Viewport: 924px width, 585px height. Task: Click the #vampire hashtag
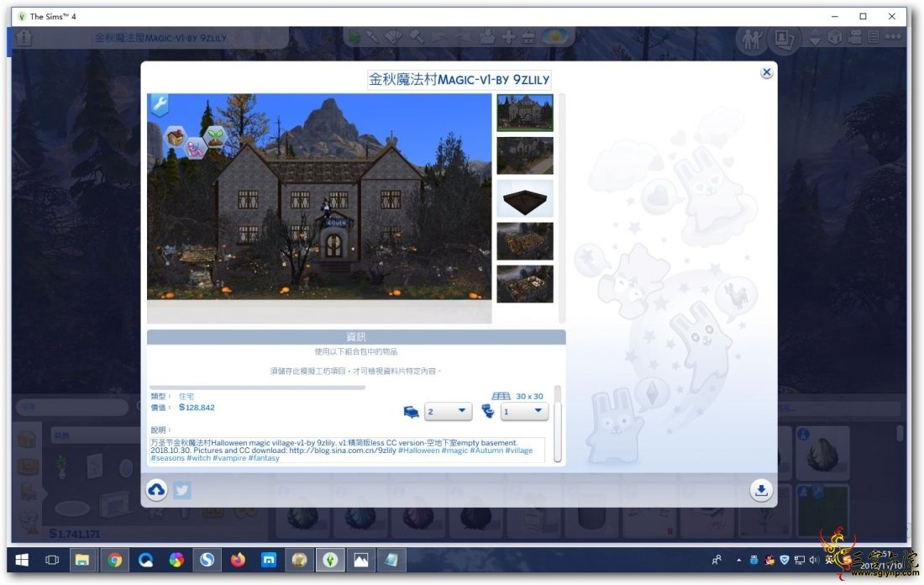point(229,458)
